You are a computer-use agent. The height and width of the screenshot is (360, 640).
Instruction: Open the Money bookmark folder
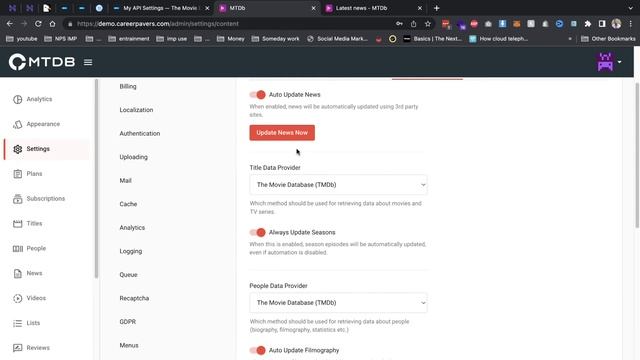click(x=231, y=39)
